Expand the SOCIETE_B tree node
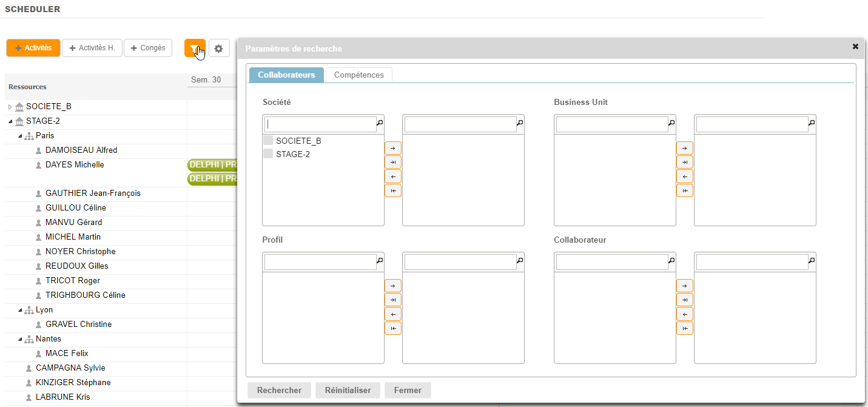868x407 pixels. coord(10,107)
